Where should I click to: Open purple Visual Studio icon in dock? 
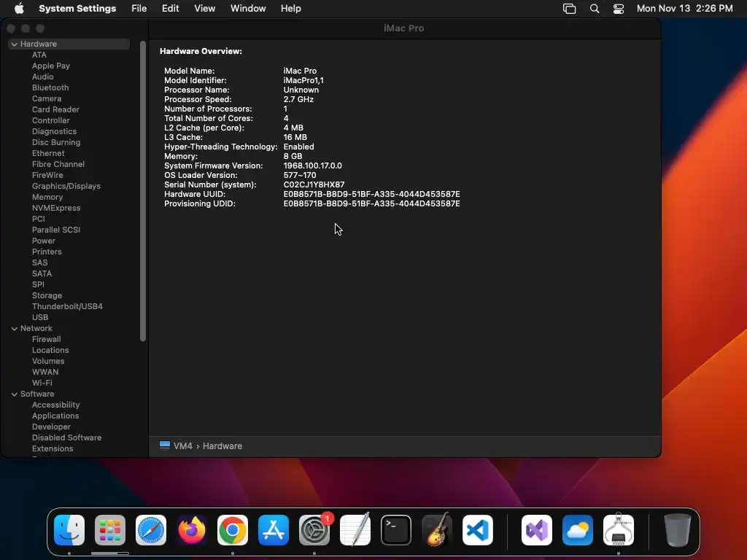[537, 530]
